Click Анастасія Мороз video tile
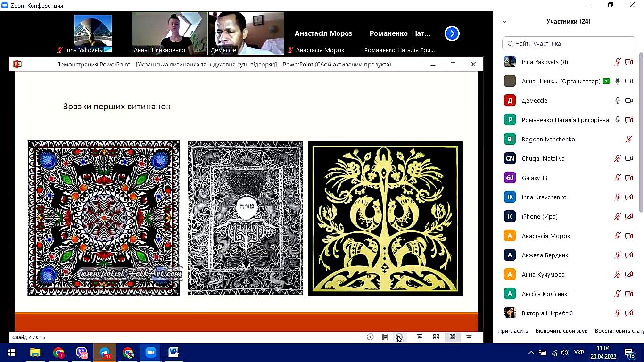Image resolution: width=644 pixels, height=362 pixels. [x=323, y=33]
